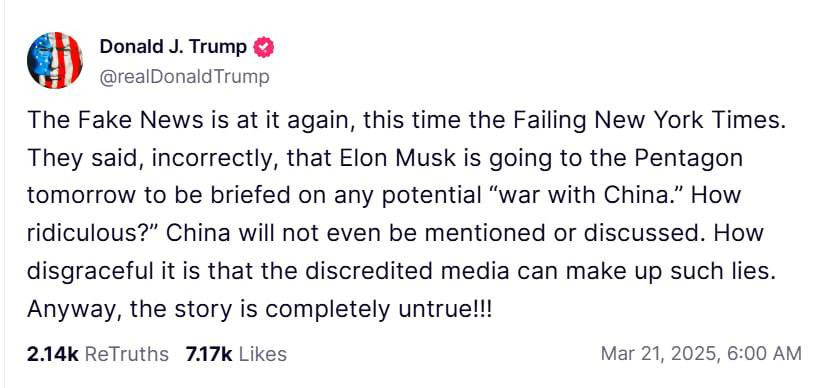Open the Mar 21, 2025 timestamp
Image resolution: width=819 pixels, height=388 pixels.
[660, 354]
